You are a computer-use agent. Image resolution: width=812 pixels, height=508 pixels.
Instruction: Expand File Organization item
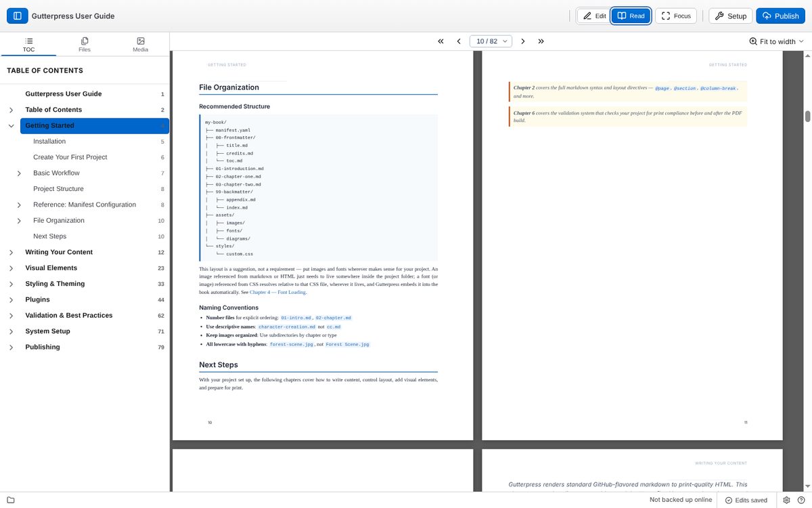19,220
